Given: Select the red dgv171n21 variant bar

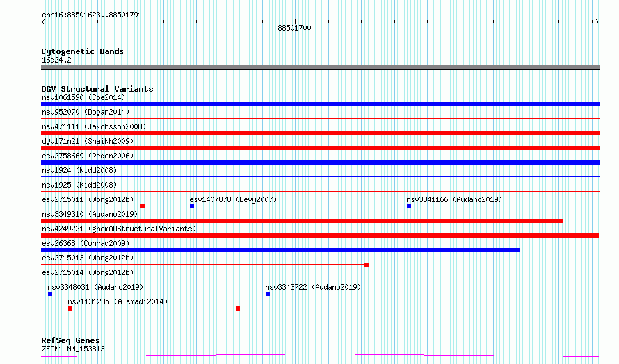Looking at the screenshot, I should pos(320,148).
